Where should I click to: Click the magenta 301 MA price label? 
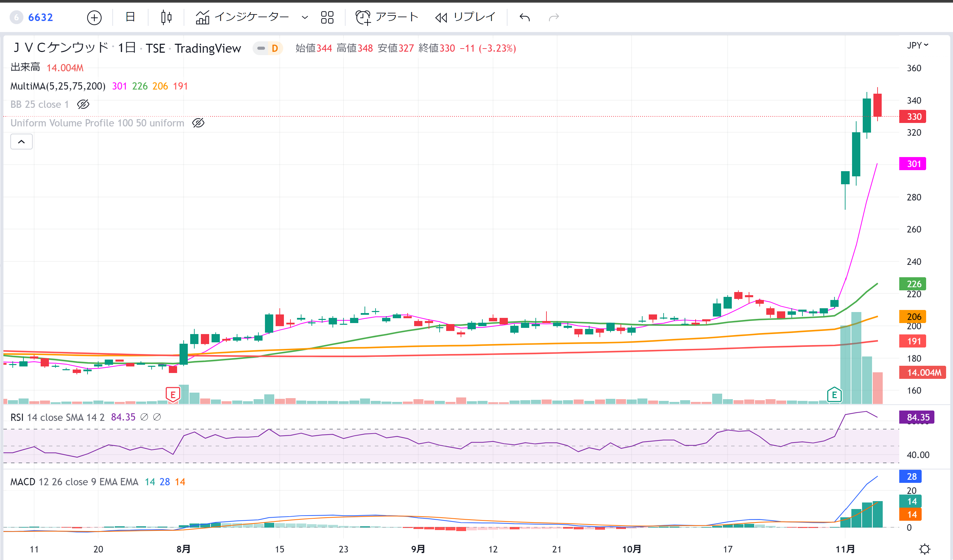click(913, 164)
